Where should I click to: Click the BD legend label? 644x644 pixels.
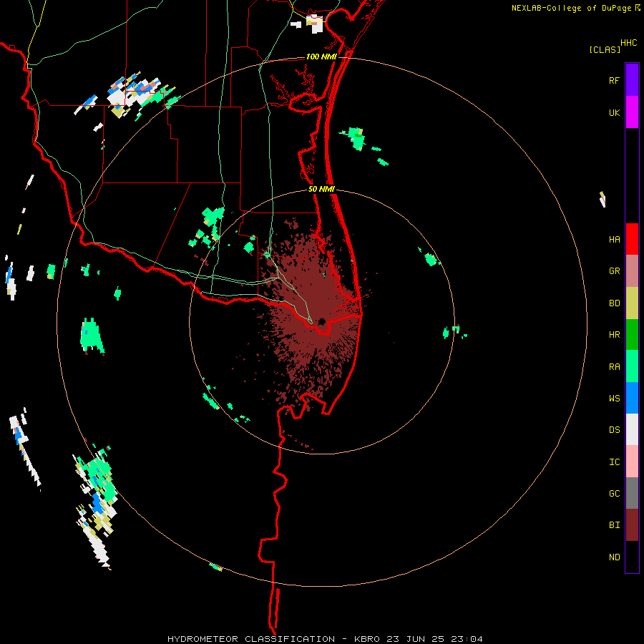(614, 303)
